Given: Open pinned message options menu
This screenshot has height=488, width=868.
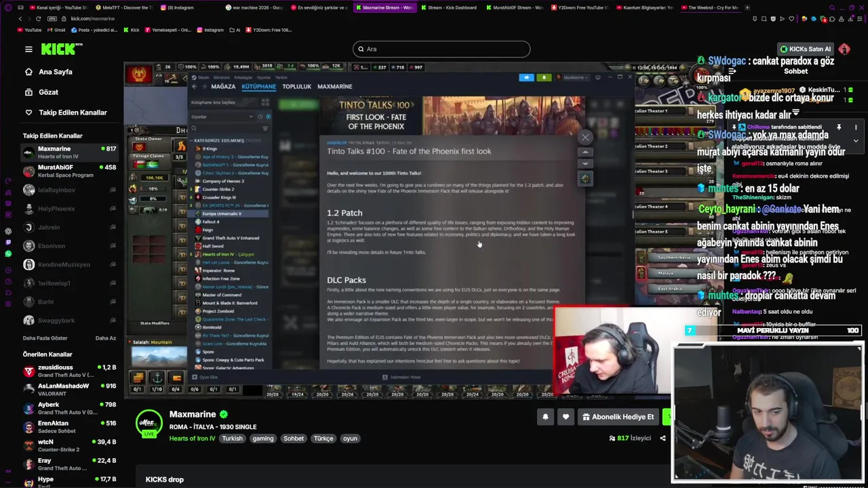Looking at the screenshot, I should (x=856, y=127).
